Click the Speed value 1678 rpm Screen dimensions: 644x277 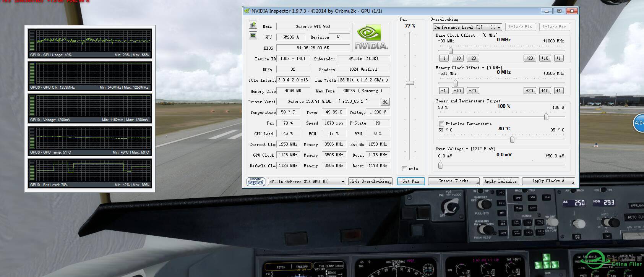tap(334, 123)
